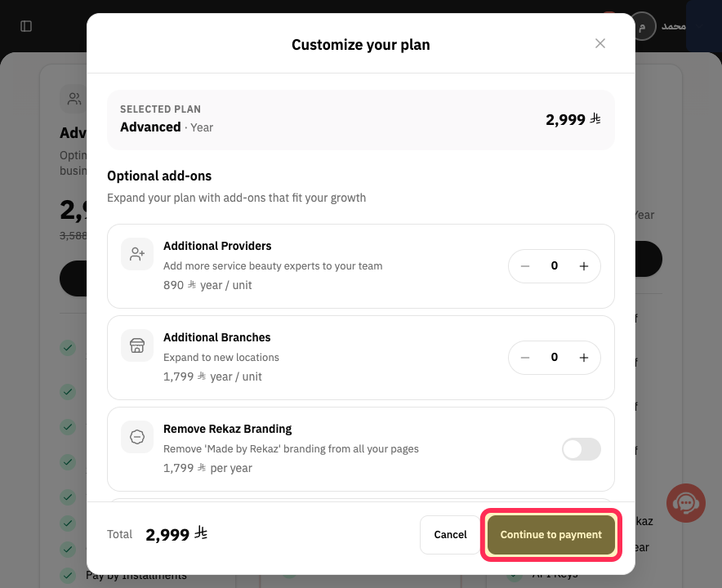Select the Additional Branches quantity field
722x588 pixels.
pos(555,358)
